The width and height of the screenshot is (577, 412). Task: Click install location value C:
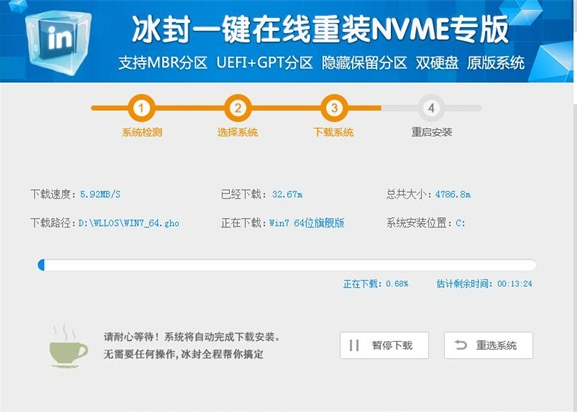coord(460,223)
